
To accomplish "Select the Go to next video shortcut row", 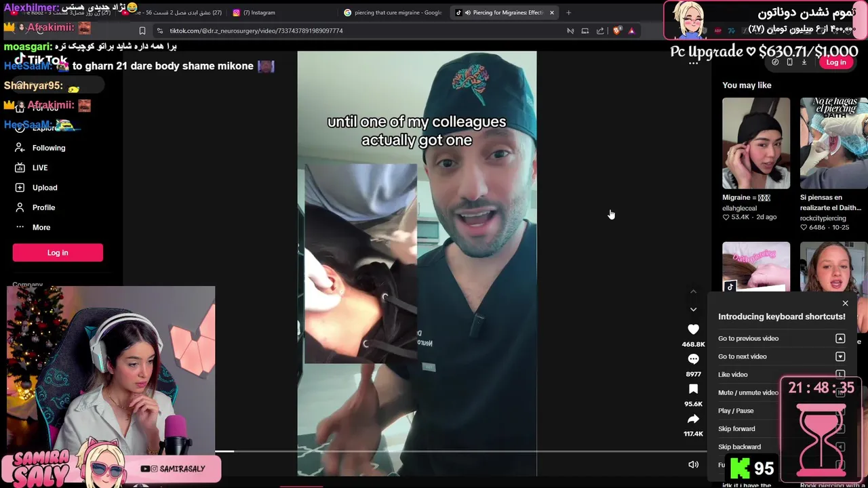I will tap(781, 357).
